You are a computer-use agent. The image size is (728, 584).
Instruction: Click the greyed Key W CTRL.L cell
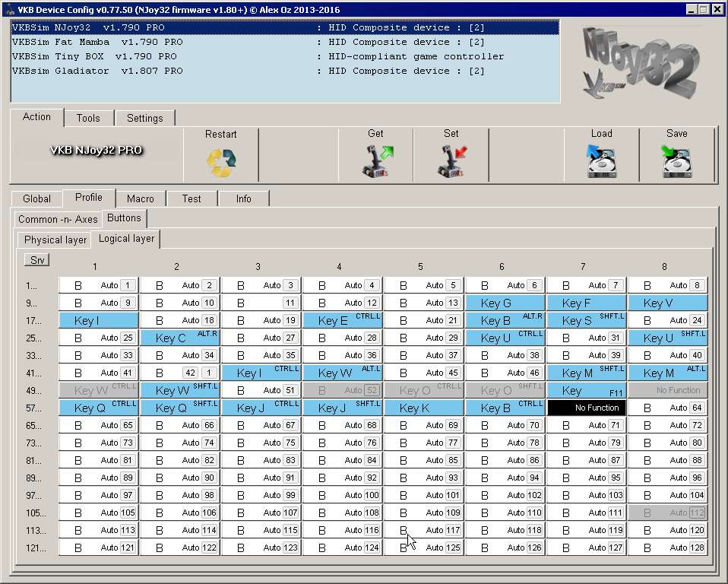[99, 390]
